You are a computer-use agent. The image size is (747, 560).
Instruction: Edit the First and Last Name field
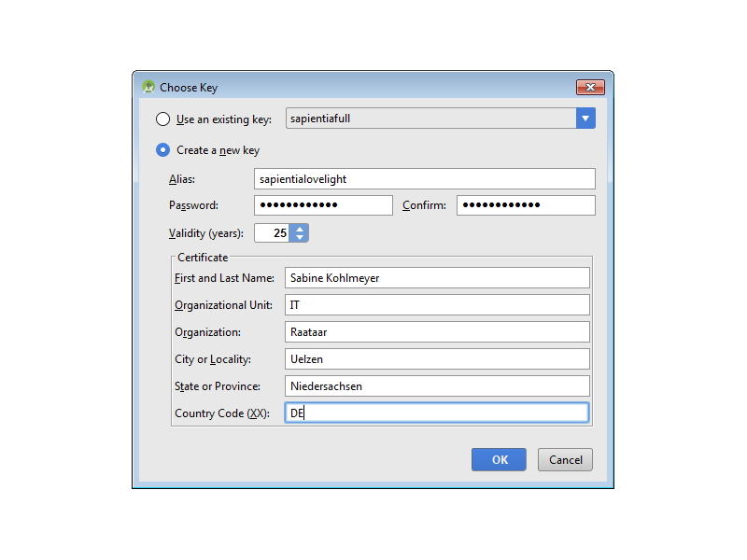click(437, 278)
